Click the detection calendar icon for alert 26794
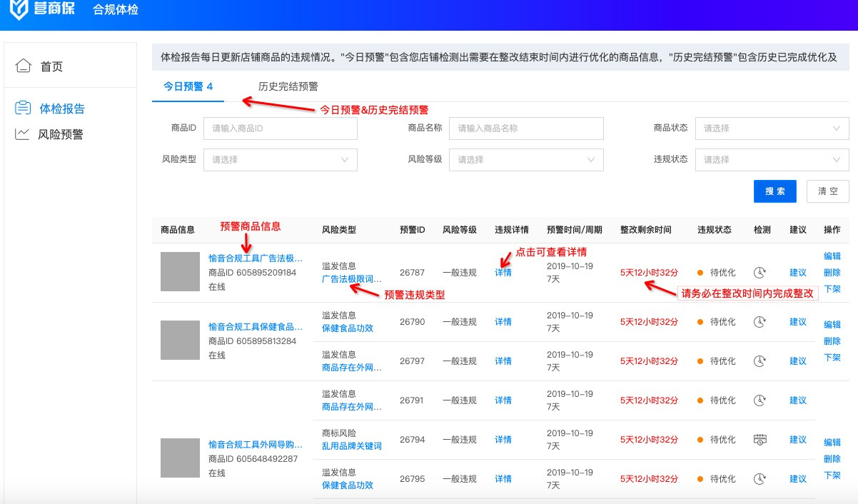 click(x=760, y=440)
